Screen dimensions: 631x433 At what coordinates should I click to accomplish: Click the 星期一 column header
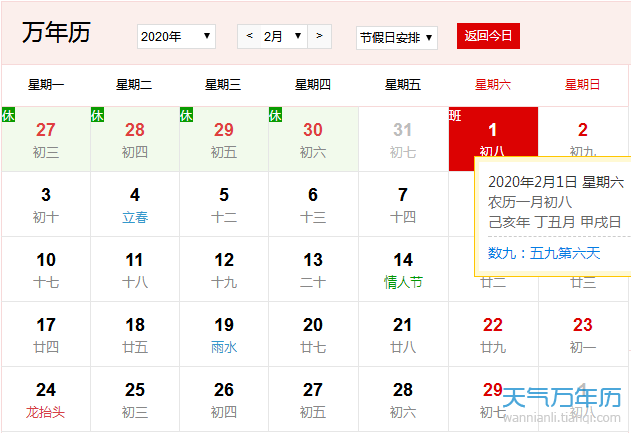[x=46, y=85]
